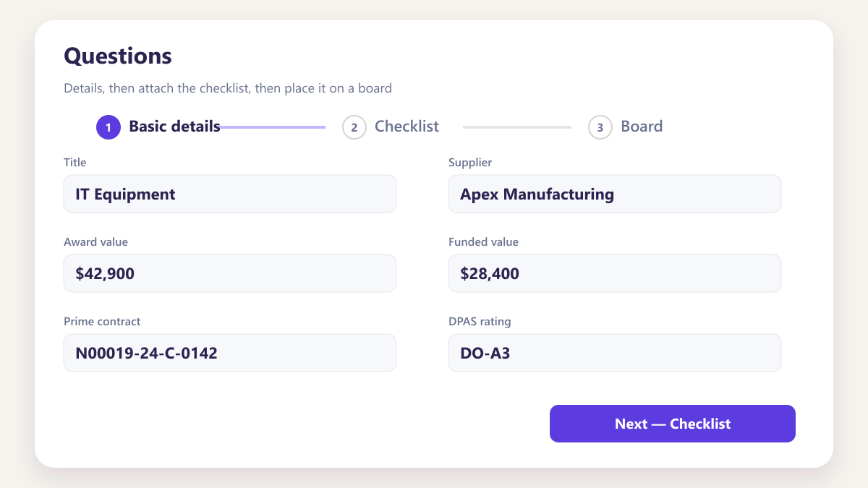Focus the Award value field showing $42,900
The width and height of the screenshot is (868, 488).
pyautogui.click(x=230, y=273)
